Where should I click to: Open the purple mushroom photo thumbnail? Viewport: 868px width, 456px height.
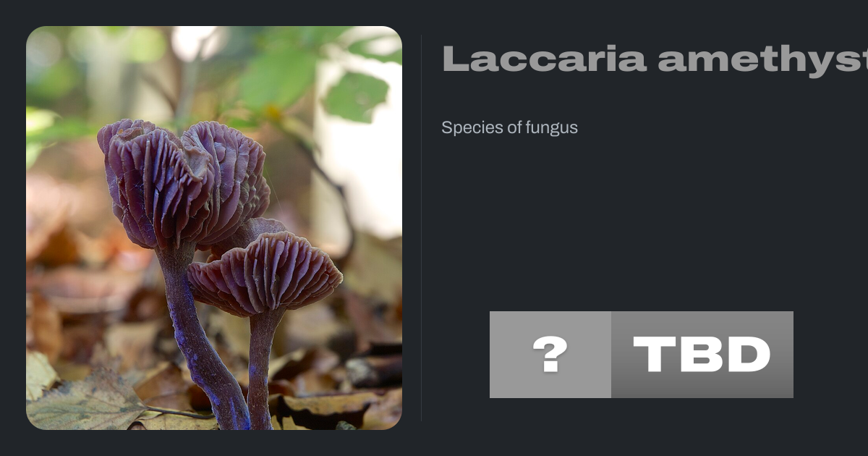coord(214,228)
